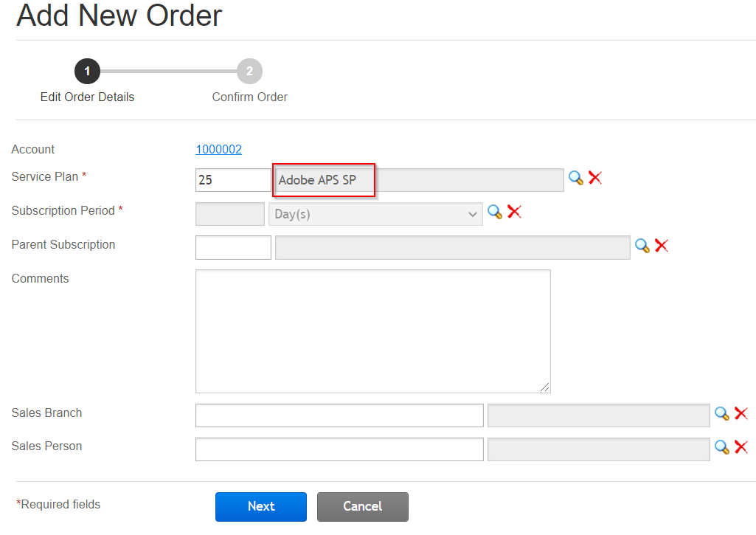Open the Service Plan search lookup icon
This screenshot has height=535, width=756.
[x=576, y=178]
